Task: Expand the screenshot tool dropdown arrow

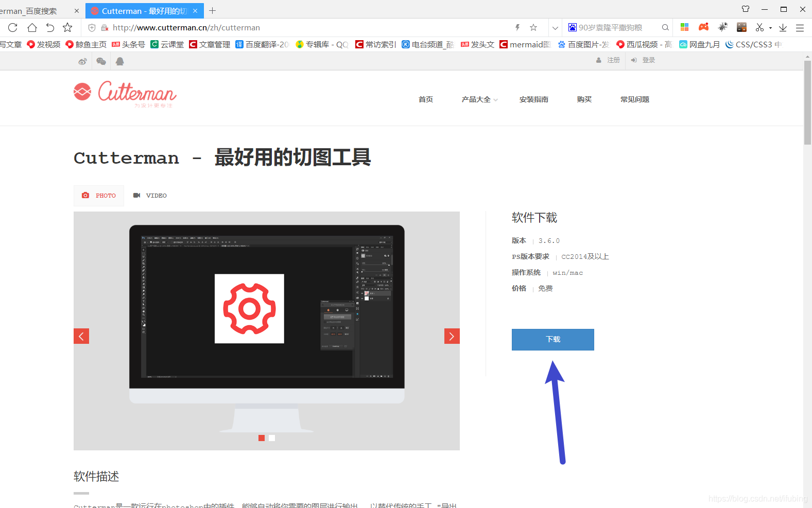Action: (x=770, y=28)
